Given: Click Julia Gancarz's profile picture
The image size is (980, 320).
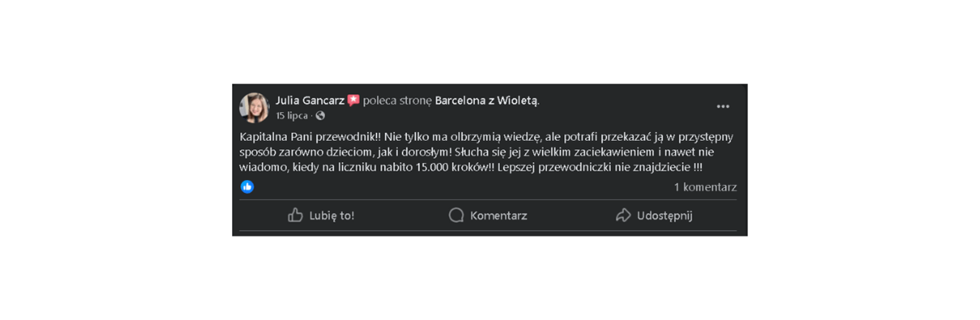Looking at the screenshot, I should pos(254,108).
